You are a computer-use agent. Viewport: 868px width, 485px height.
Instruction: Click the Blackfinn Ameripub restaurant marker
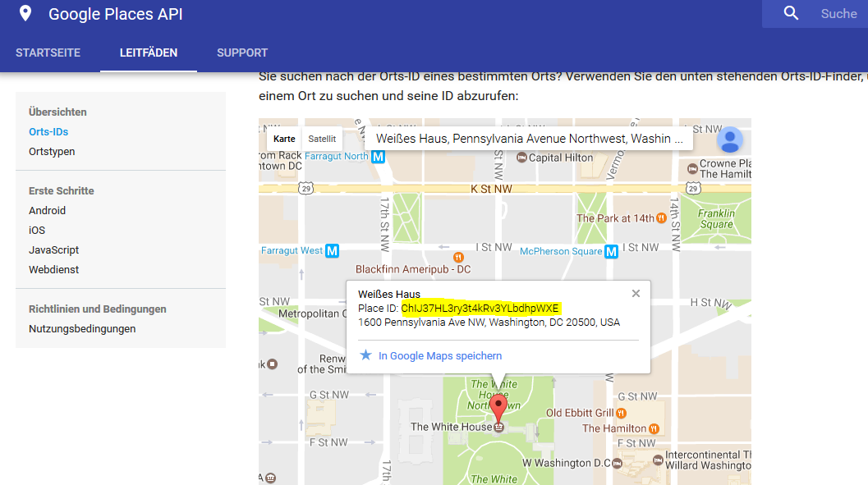pyautogui.click(x=458, y=257)
